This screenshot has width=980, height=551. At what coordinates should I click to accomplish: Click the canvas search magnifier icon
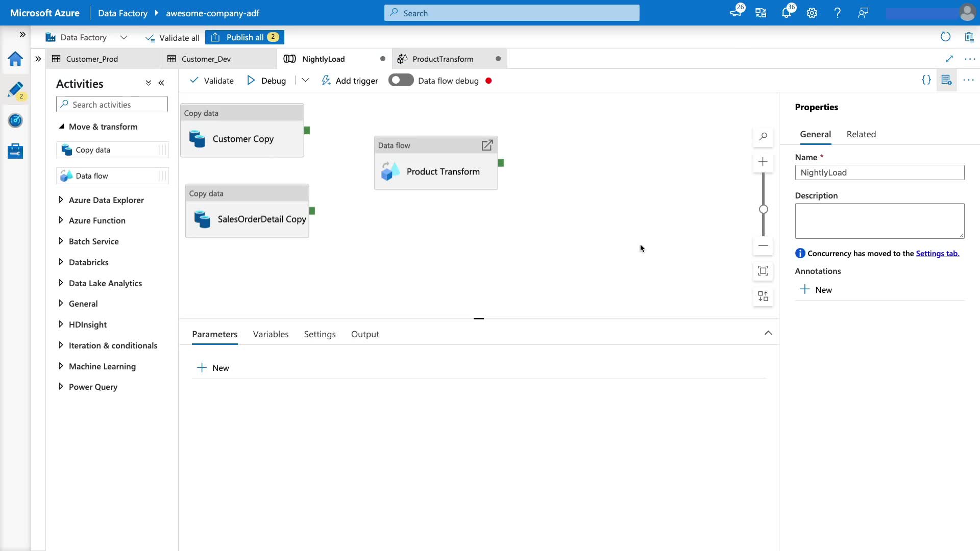(x=763, y=137)
